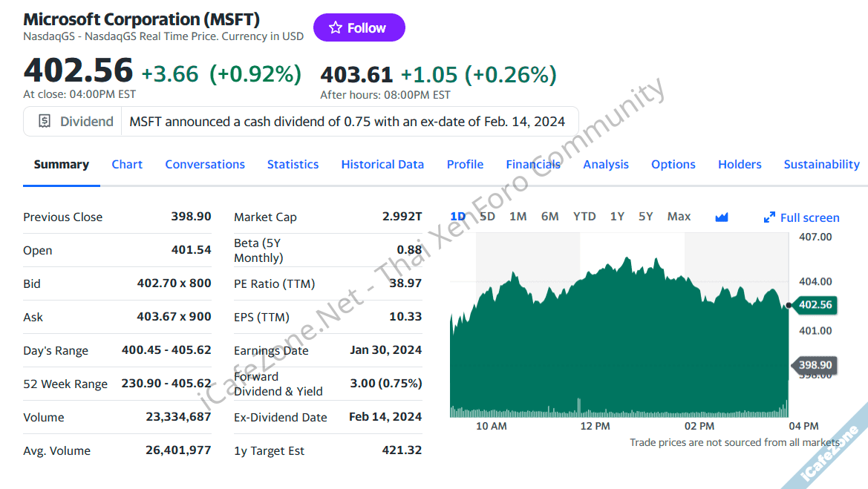Show the 6M chart range
Viewport: 868px width, 489px height.
(550, 217)
